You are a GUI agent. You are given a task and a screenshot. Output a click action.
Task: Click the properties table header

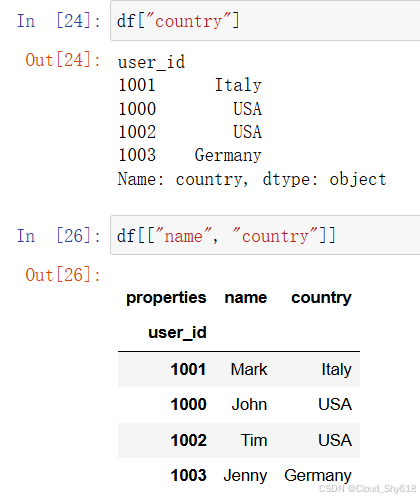[166, 297]
